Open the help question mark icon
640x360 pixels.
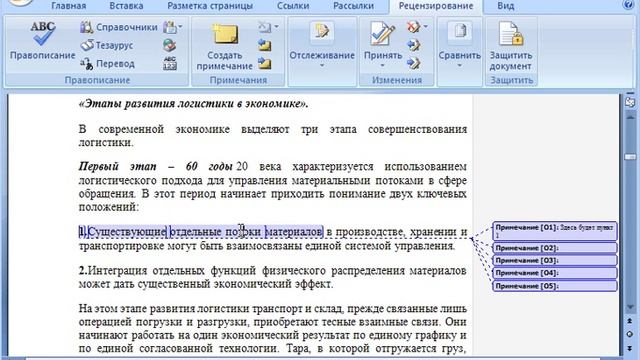[x=628, y=4]
